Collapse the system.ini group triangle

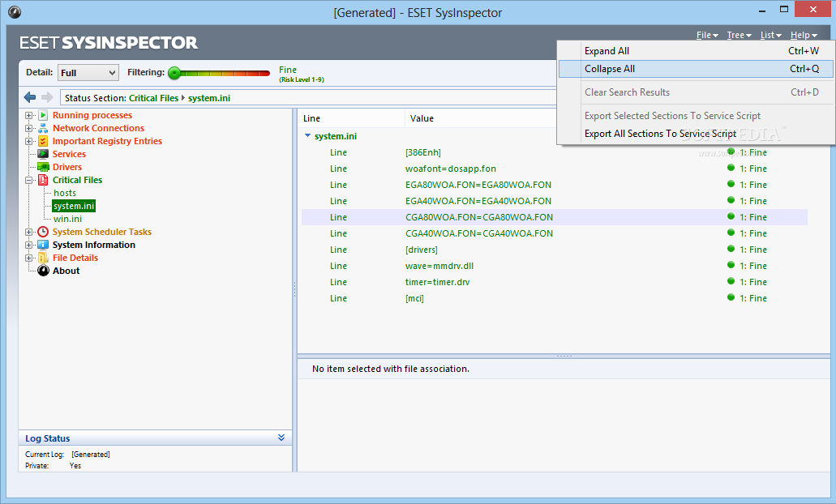tap(307, 136)
